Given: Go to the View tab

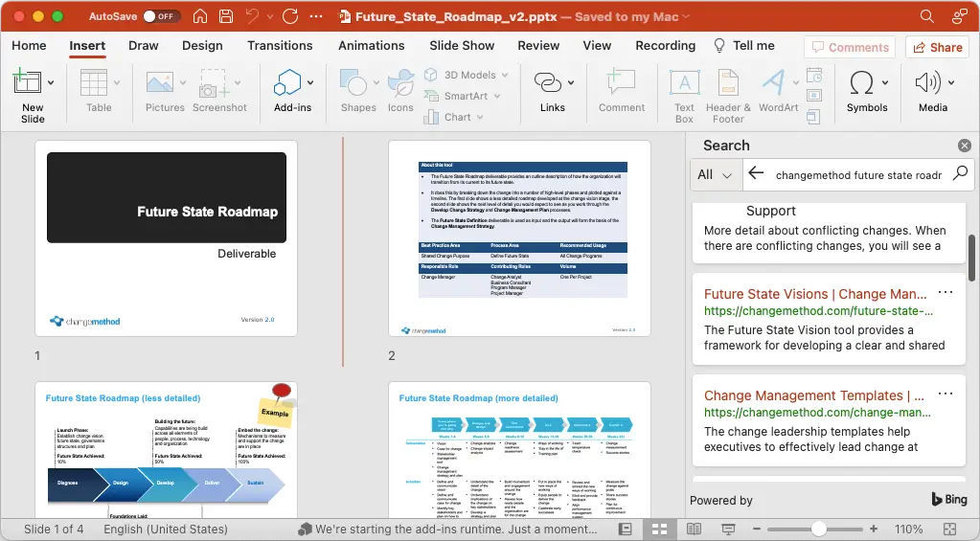Looking at the screenshot, I should point(597,46).
